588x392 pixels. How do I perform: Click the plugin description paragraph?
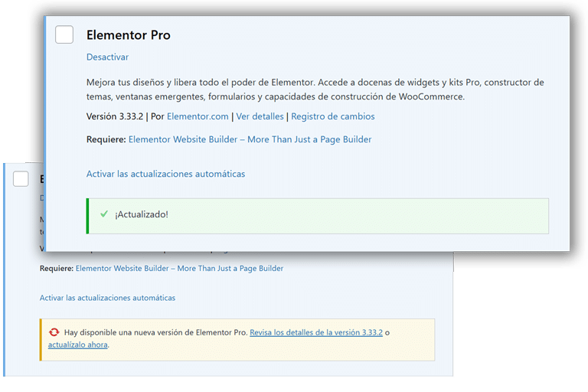tap(315, 90)
